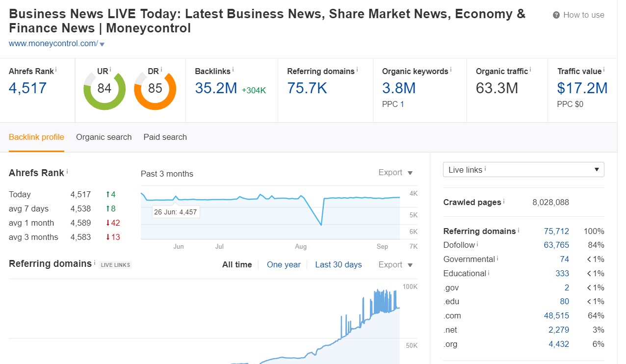Click the LIVE LINKS badge

pyautogui.click(x=115, y=265)
